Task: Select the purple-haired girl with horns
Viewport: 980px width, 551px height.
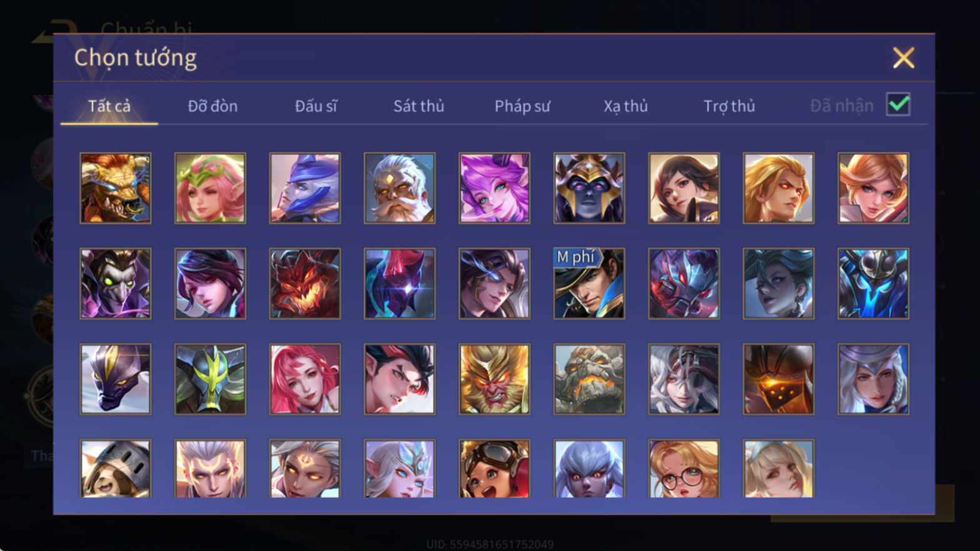Action: click(x=494, y=188)
